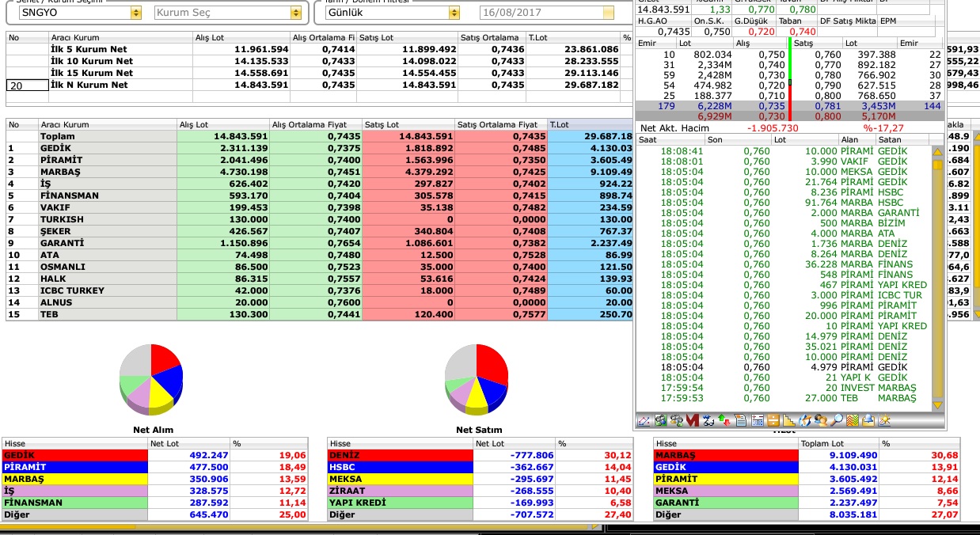This screenshot has width=980, height=535.
Task: Select FİNANSMAN row in main broker table
Action: 319,195
